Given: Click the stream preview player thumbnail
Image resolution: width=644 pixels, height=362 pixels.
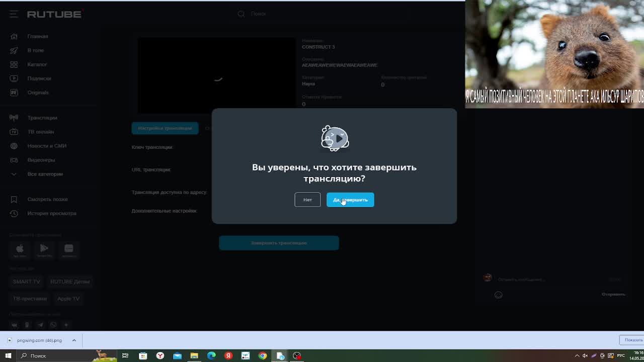Looking at the screenshot, I should [x=217, y=75].
